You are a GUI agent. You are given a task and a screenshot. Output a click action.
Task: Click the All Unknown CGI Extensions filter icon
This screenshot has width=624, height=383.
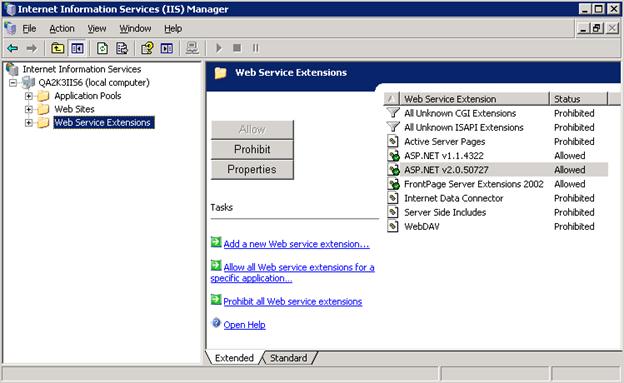click(393, 113)
